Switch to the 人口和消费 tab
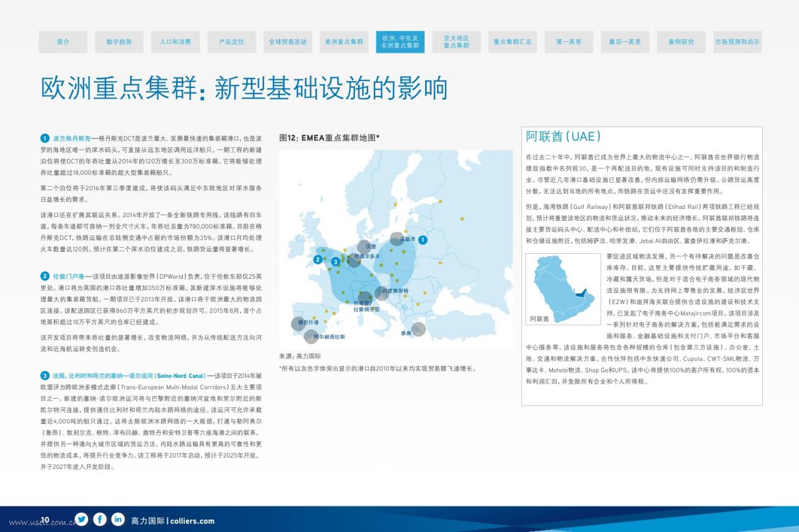The image size is (799, 532). click(x=175, y=42)
